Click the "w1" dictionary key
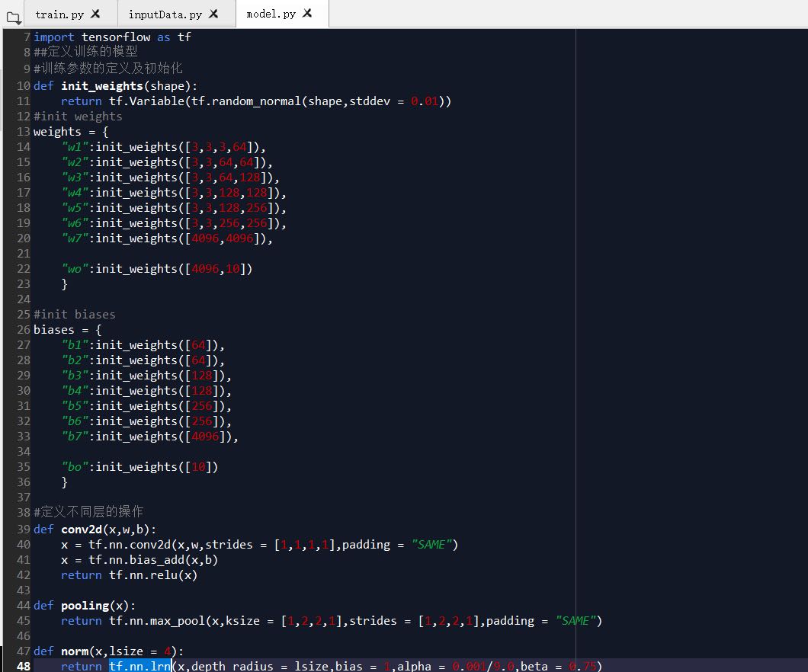Viewport: 808px width, 672px height. [x=75, y=147]
